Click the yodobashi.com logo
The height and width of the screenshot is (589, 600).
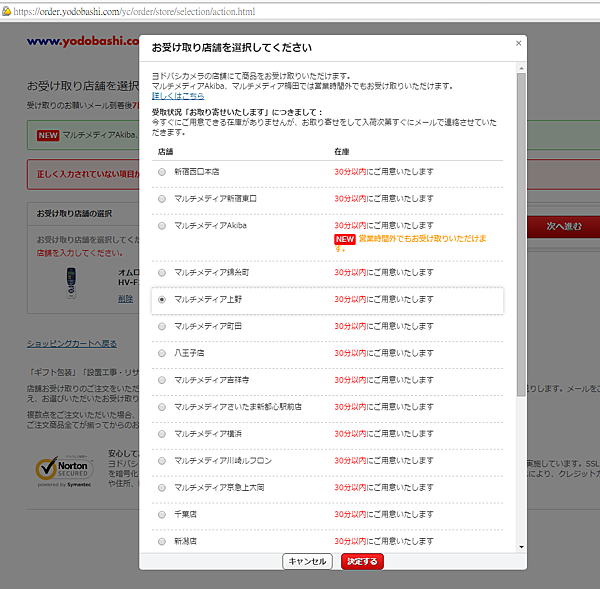83,41
